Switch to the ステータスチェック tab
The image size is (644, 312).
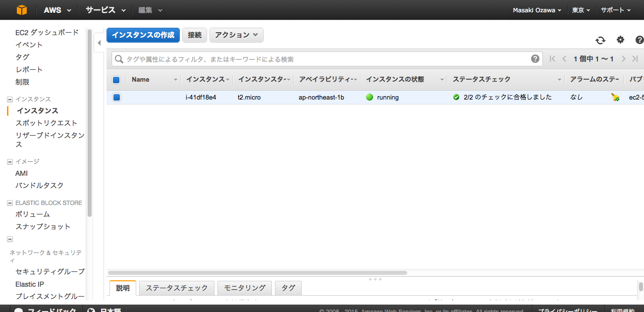[x=177, y=288]
